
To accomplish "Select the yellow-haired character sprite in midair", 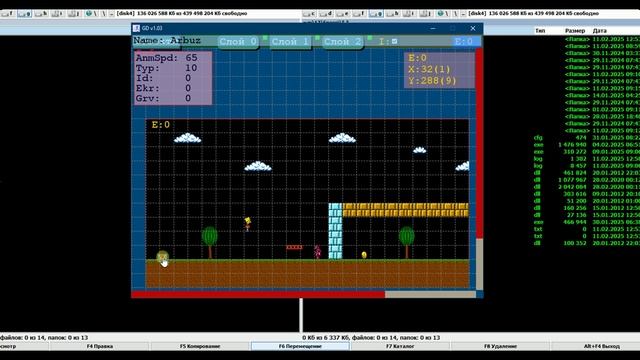I will pyautogui.click(x=247, y=224).
